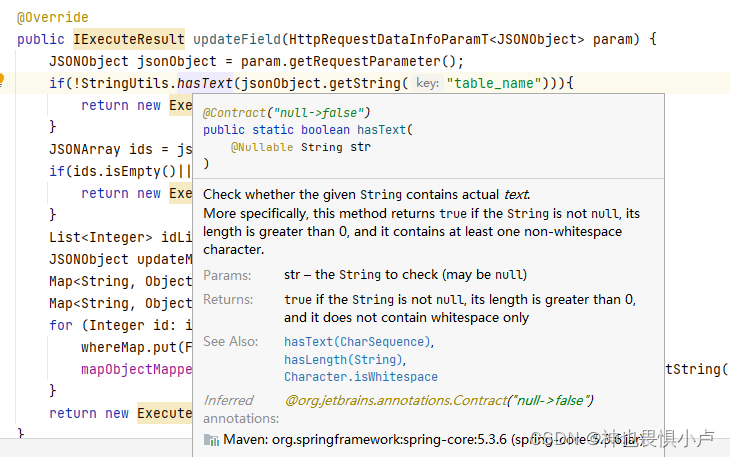Screen dimensions: 730x457
Task: Click the hasText name in popup signature
Action: (x=382, y=129)
